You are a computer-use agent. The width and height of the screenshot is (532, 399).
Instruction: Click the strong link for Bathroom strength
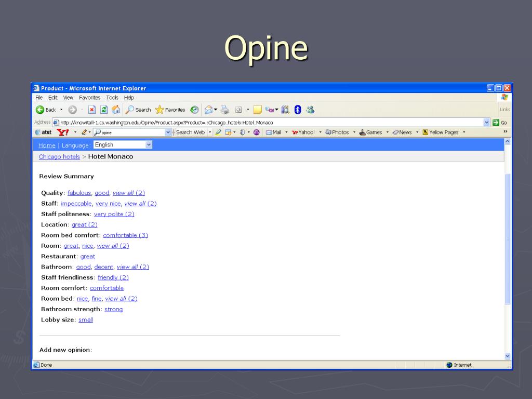[113, 310]
